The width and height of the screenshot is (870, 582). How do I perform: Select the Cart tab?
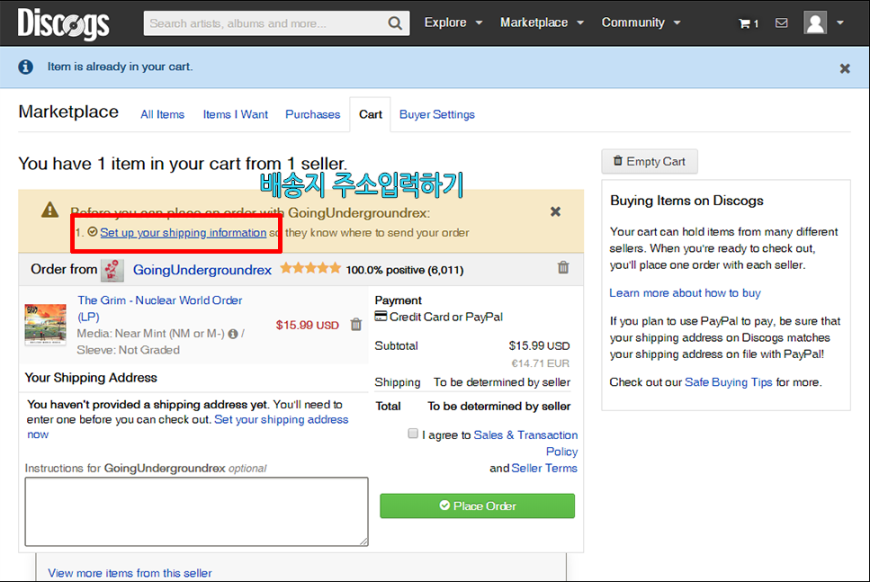click(x=370, y=114)
